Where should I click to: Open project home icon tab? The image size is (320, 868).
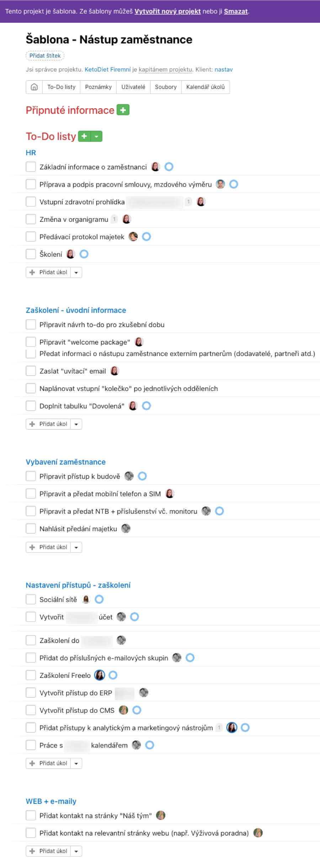click(x=34, y=87)
